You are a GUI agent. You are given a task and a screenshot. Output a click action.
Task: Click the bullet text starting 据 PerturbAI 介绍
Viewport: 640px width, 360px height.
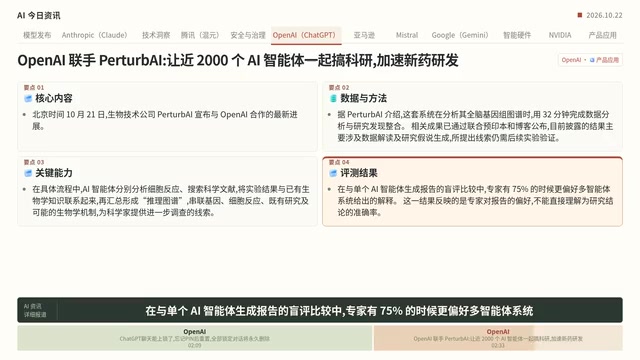pyautogui.click(x=475, y=126)
